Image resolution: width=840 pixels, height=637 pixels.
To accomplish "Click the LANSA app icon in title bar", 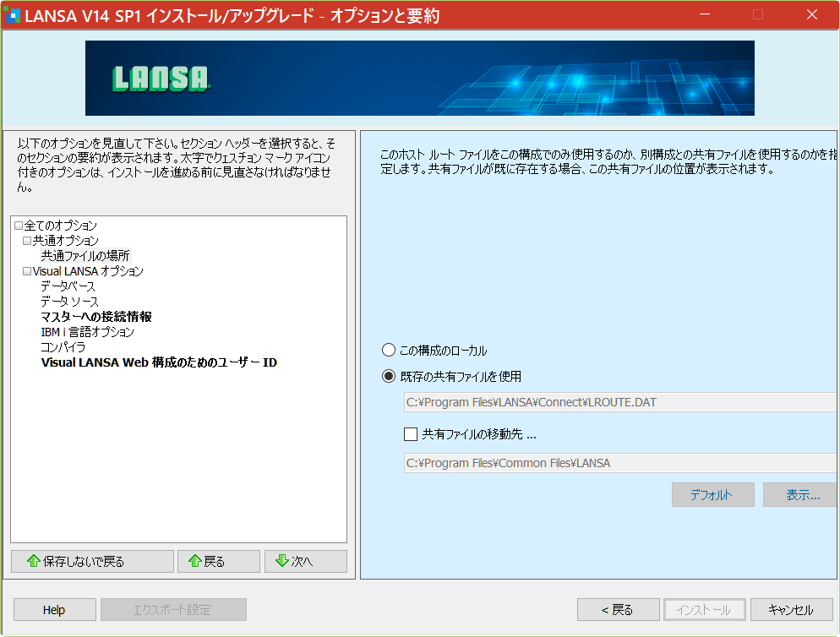I will (x=12, y=15).
